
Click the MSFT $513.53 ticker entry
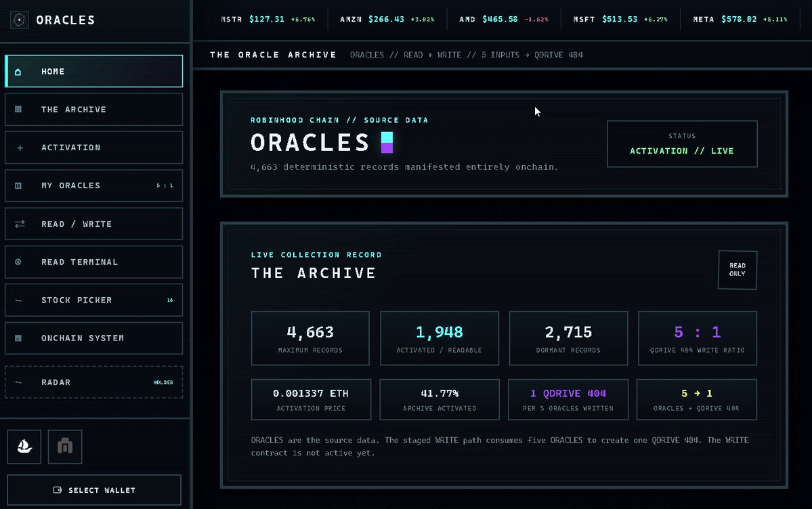(x=620, y=19)
